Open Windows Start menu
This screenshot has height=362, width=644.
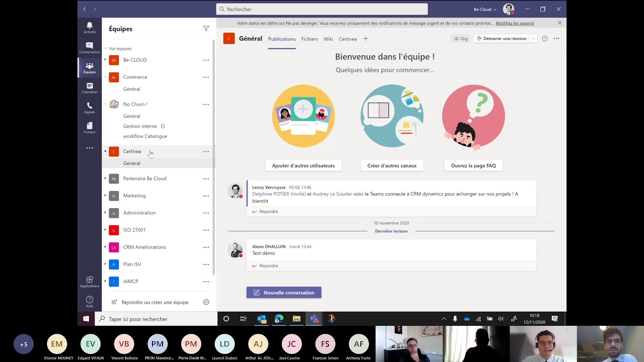click(x=86, y=319)
